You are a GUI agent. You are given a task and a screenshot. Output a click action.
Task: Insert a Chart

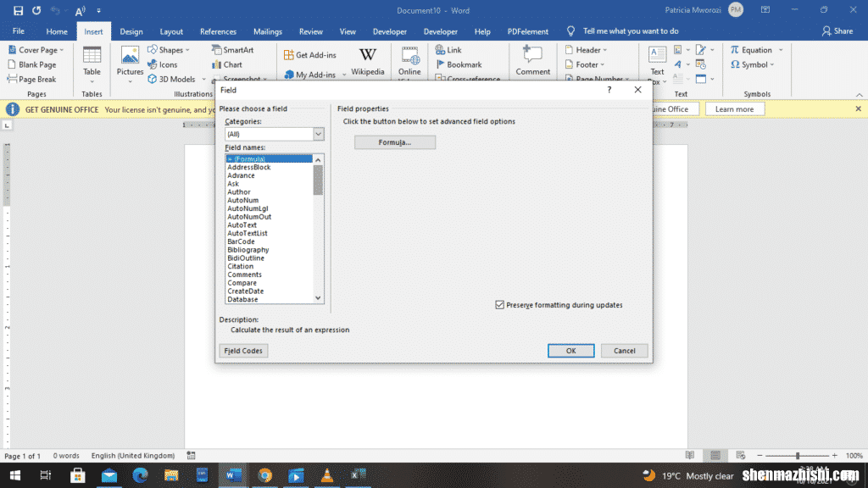coord(227,64)
